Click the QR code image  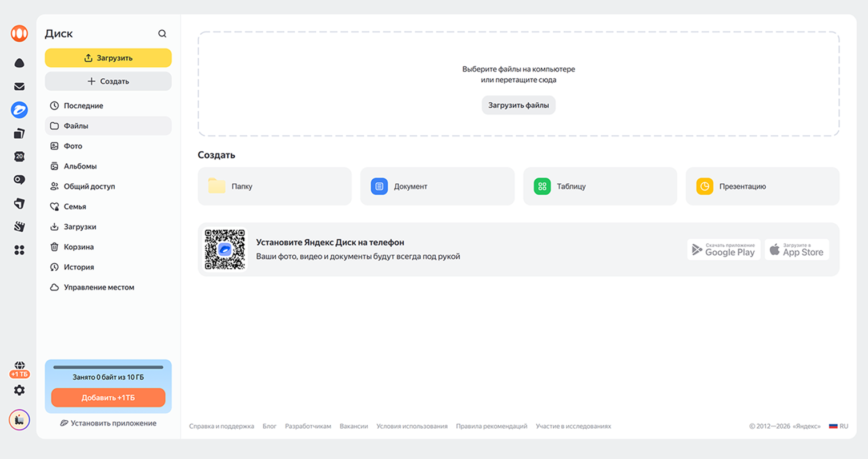[x=225, y=249]
